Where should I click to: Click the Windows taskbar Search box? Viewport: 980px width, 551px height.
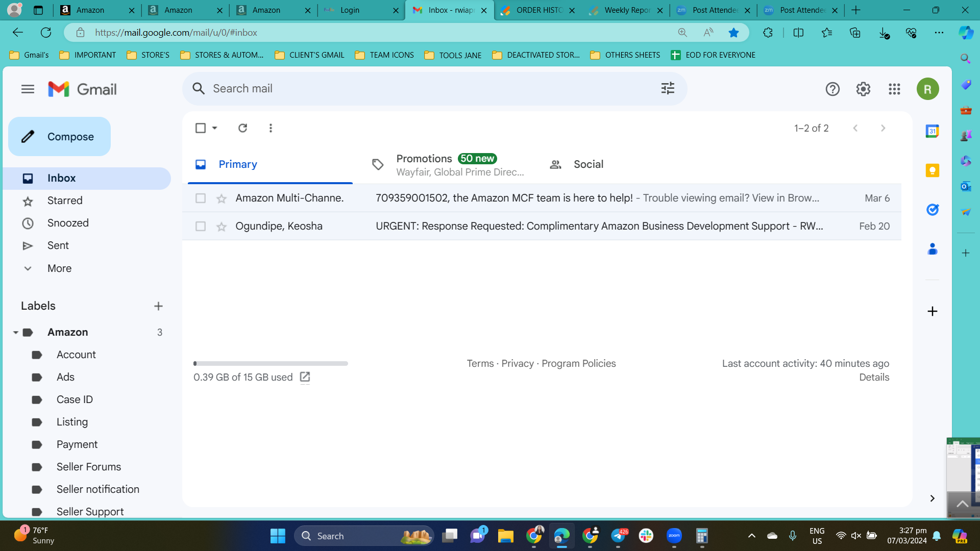click(x=363, y=536)
